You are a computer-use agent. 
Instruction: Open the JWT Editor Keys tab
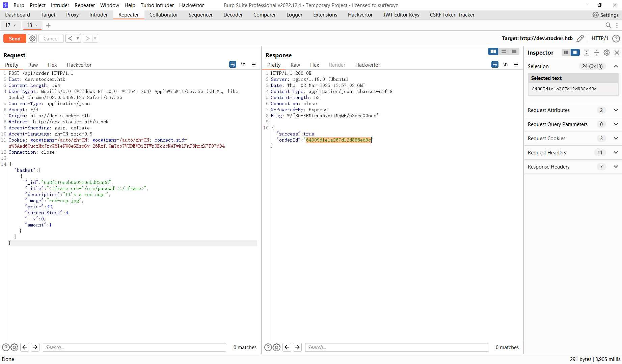[401, 15]
